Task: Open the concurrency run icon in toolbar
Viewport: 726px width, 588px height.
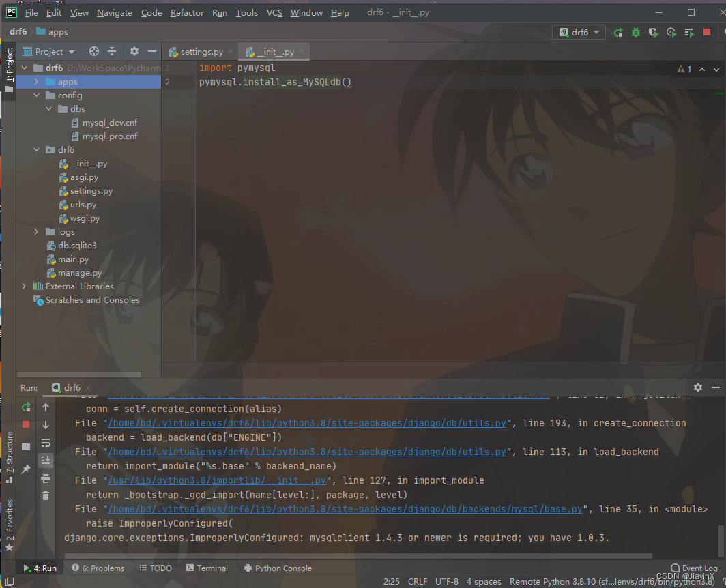Action: point(689,33)
